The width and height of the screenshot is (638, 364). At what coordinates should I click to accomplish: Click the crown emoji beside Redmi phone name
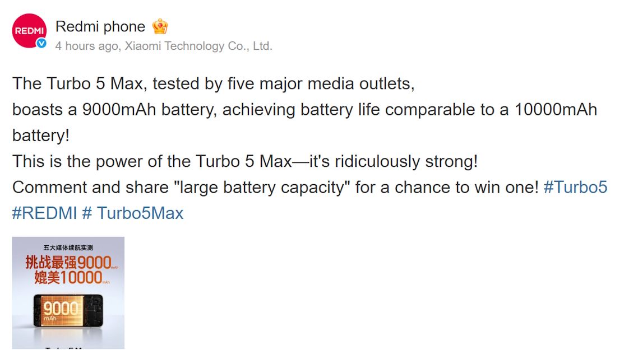pos(160,26)
